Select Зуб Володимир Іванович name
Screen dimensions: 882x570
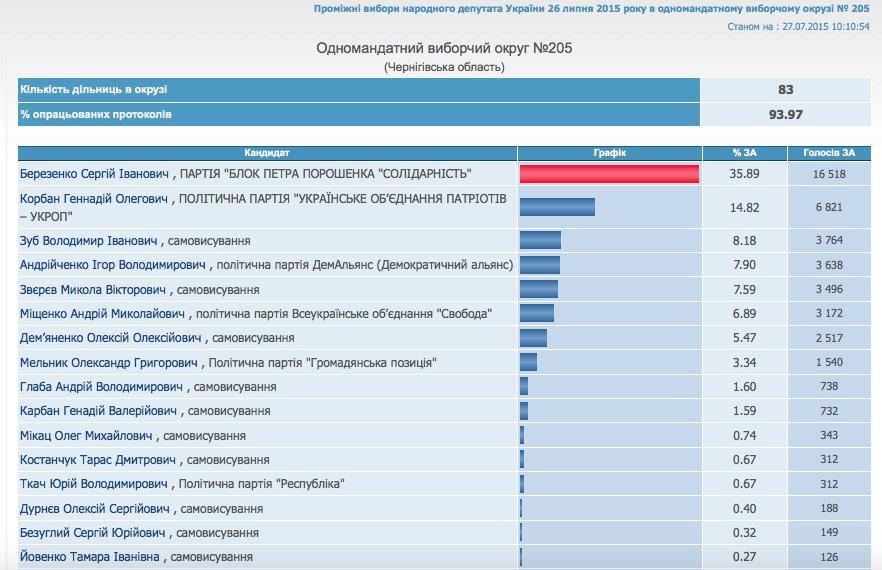89,241
